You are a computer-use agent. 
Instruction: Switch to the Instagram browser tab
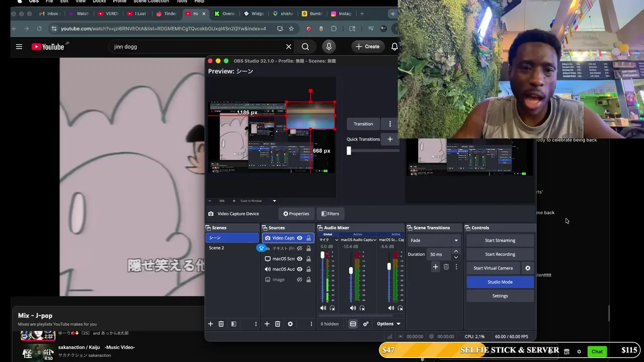[342, 14]
